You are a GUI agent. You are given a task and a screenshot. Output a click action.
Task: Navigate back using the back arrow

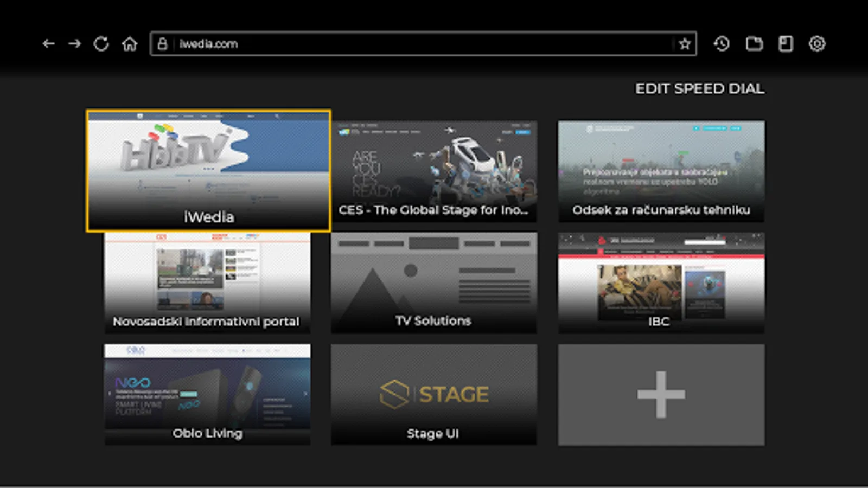pyautogui.click(x=49, y=44)
